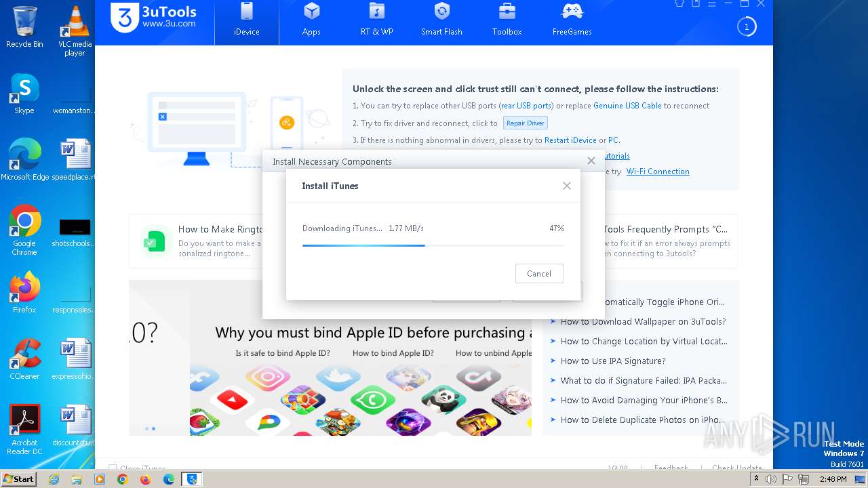
Task: Click the volume icon in system tray
Action: pos(771,479)
